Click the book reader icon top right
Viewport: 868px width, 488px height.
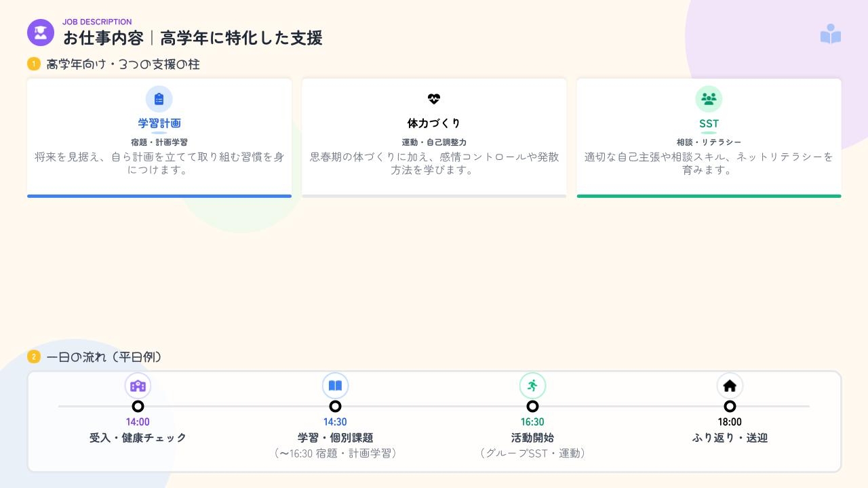click(x=831, y=34)
